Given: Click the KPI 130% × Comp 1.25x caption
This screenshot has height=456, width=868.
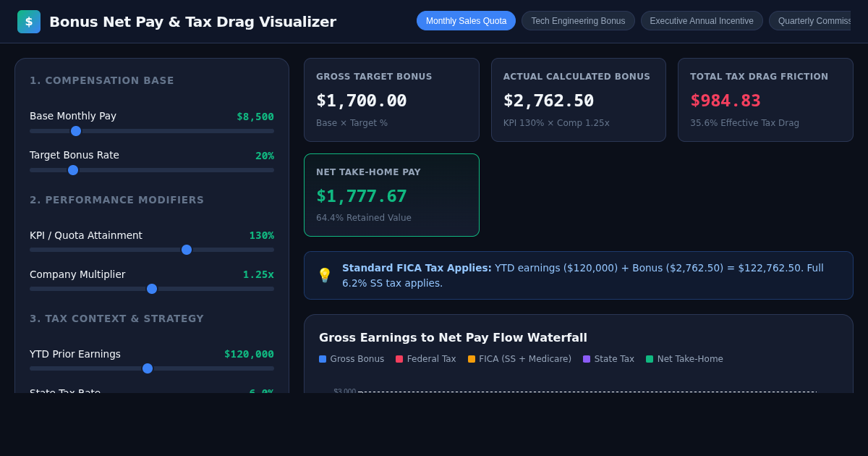Looking at the screenshot, I should tap(556, 123).
